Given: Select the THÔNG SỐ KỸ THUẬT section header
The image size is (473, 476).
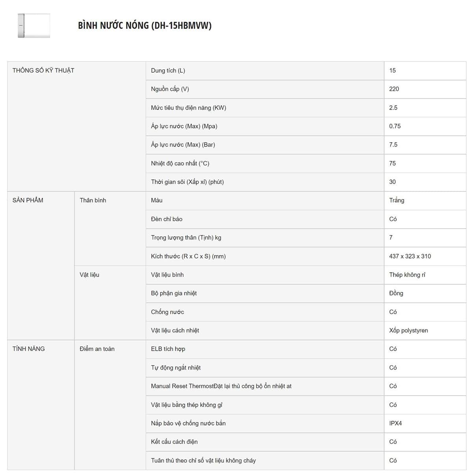Looking at the screenshot, I should [43, 71].
